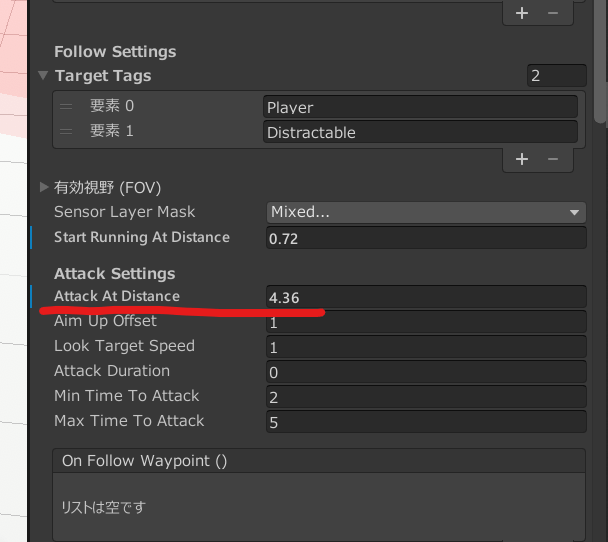Click the Target Tags size field

pyautogui.click(x=556, y=76)
